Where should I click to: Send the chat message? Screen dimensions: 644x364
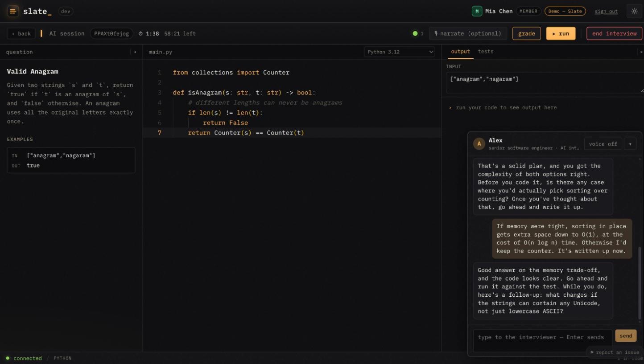point(626,336)
